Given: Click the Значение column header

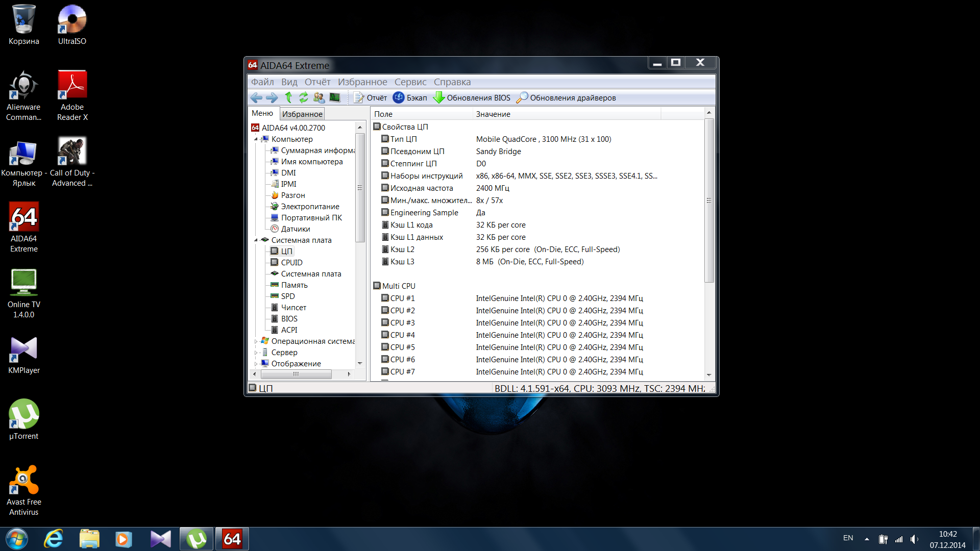Looking at the screenshot, I should pyautogui.click(x=567, y=114).
